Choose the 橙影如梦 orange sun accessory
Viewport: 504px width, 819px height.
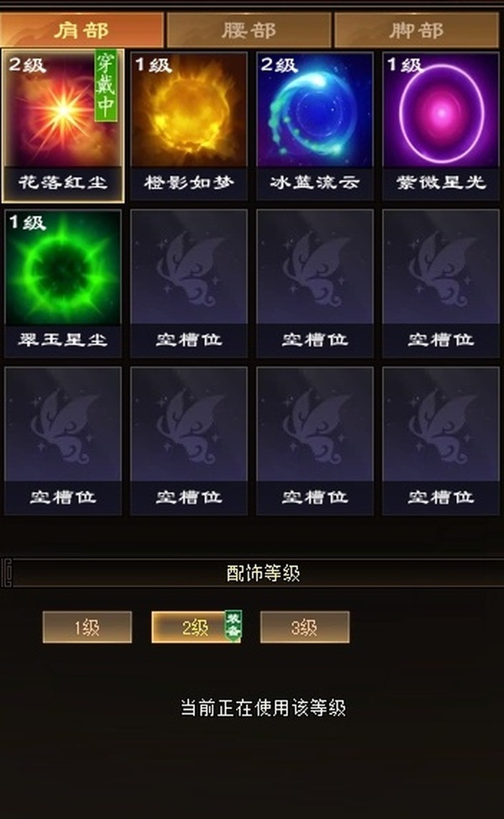(x=188, y=126)
